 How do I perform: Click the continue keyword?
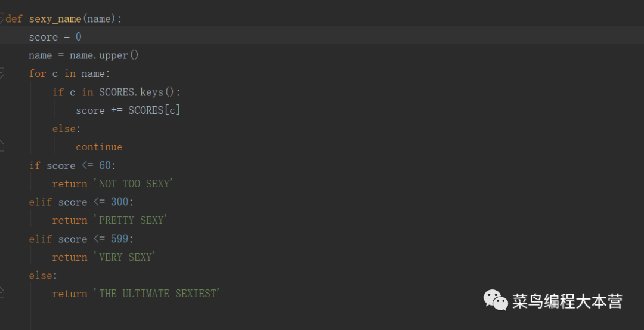click(99, 147)
